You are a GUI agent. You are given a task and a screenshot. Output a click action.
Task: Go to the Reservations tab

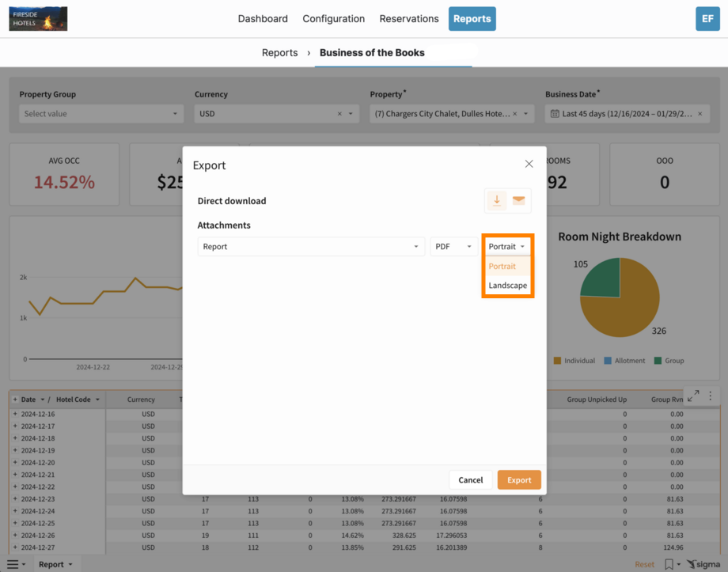[x=409, y=18]
